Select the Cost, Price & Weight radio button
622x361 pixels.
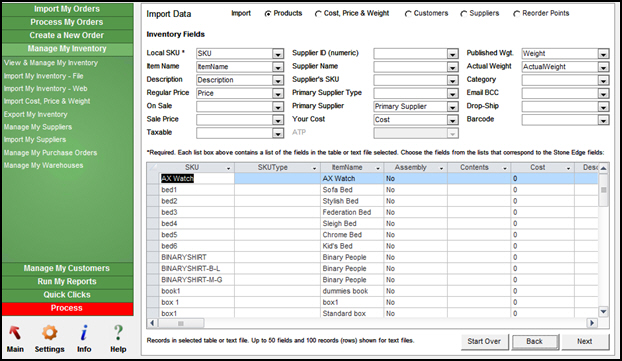318,14
